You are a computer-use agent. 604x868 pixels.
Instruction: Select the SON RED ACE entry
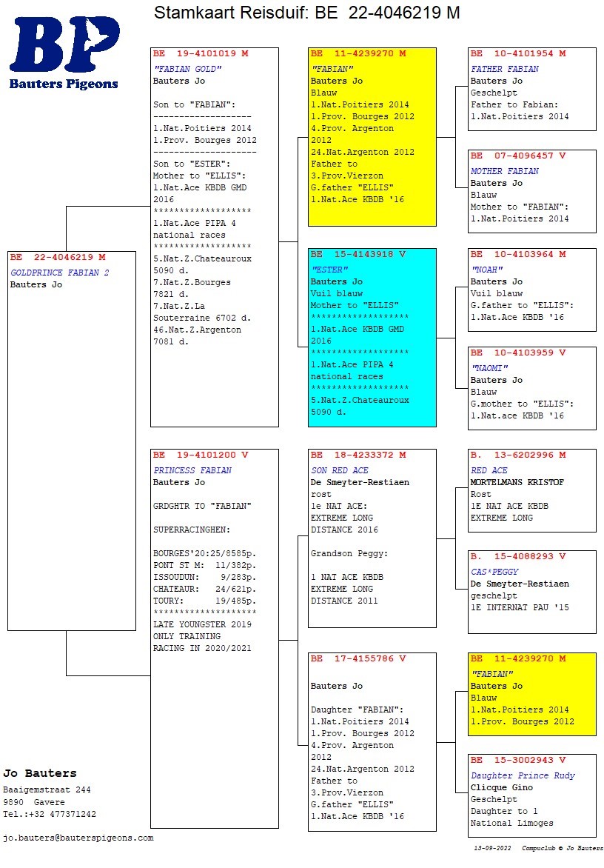click(x=339, y=470)
